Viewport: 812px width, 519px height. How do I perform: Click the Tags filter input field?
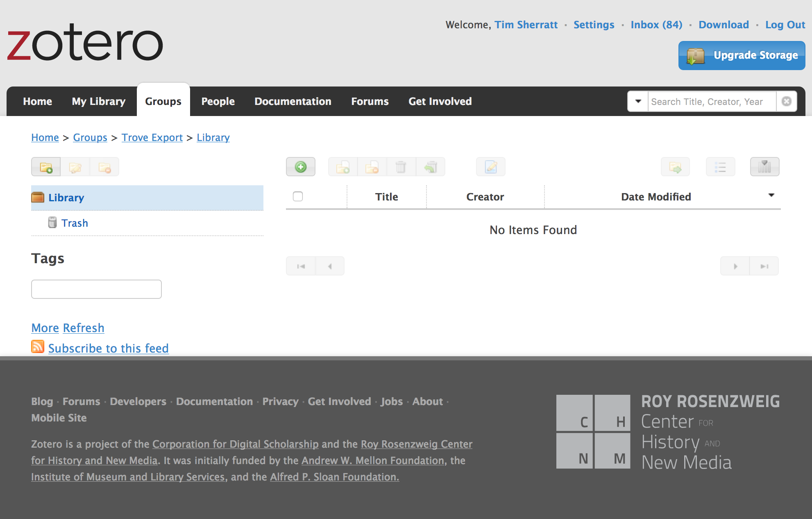96,289
